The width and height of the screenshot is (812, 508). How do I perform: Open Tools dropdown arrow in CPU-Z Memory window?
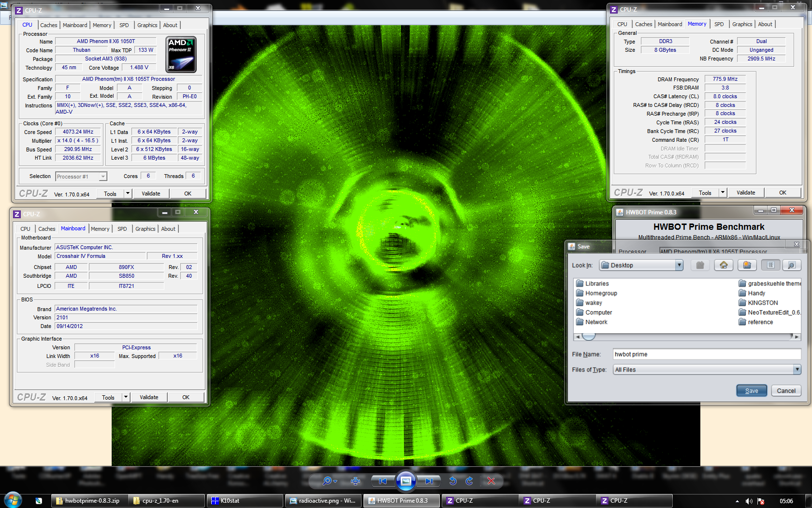click(x=723, y=193)
